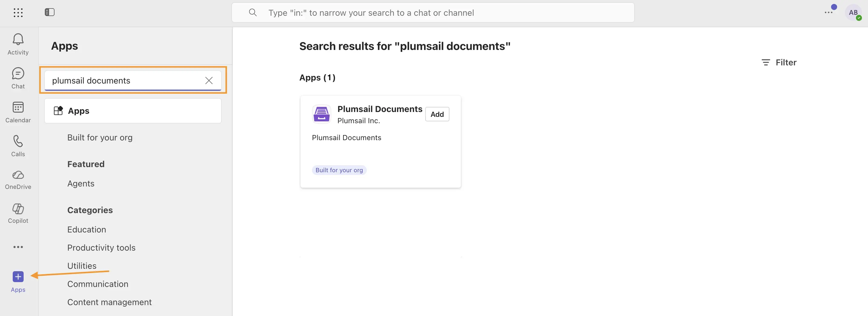
Task: Open Settings and more ellipsis menu
Action: pos(829,13)
